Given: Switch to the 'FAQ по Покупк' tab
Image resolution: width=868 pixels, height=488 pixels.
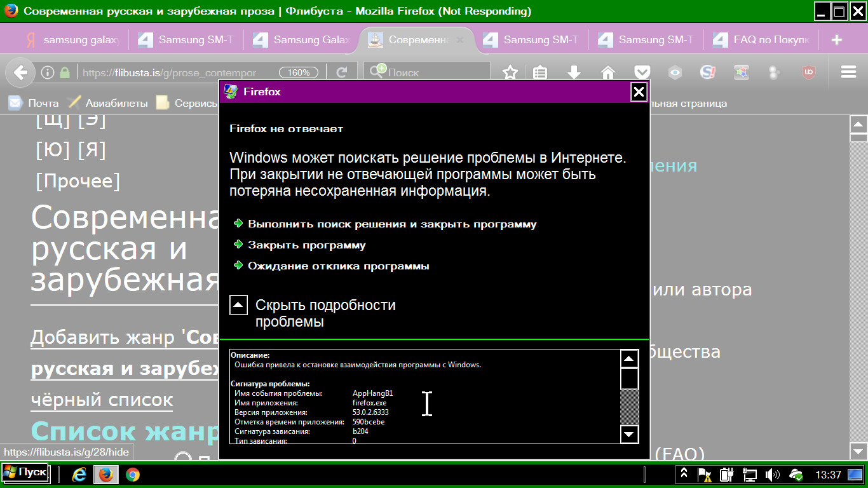Looking at the screenshot, I should [x=761, y=40].
